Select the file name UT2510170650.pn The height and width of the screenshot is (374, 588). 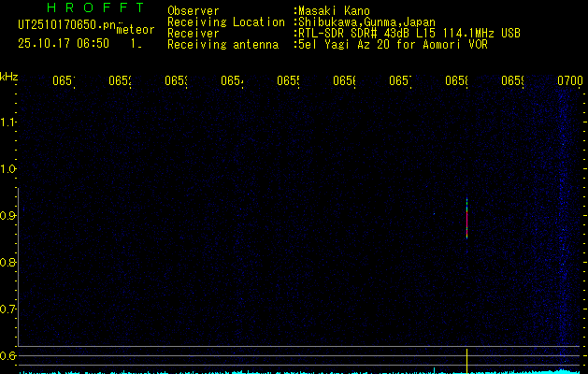(x=66, y=25)
